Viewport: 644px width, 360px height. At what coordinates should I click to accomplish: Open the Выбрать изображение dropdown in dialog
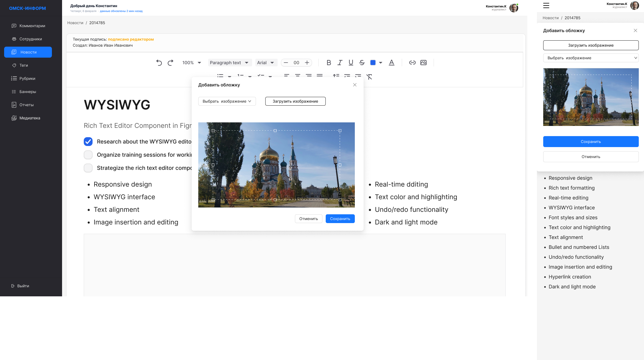click(227, 101)
